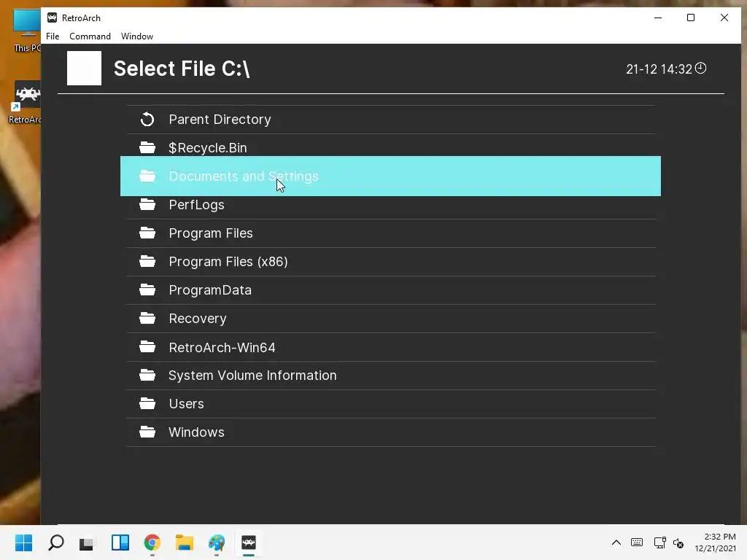Click the System Volume Information folder icon

point(147,376)
